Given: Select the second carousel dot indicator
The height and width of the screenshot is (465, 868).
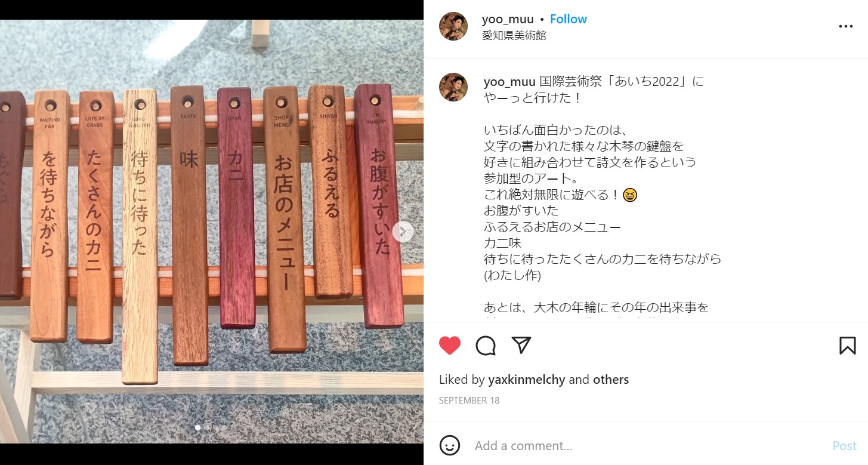Looking at the screenshot, I should [x=207, y=427].
